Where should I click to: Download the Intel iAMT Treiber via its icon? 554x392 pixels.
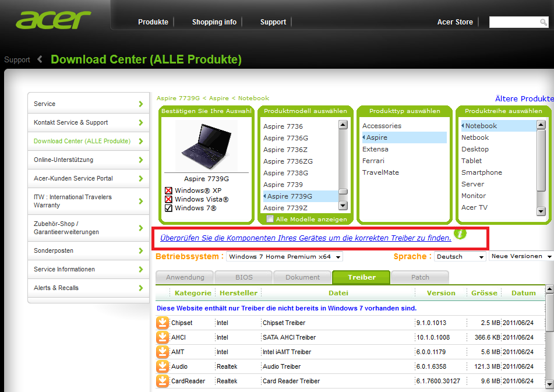coord(162,352)
